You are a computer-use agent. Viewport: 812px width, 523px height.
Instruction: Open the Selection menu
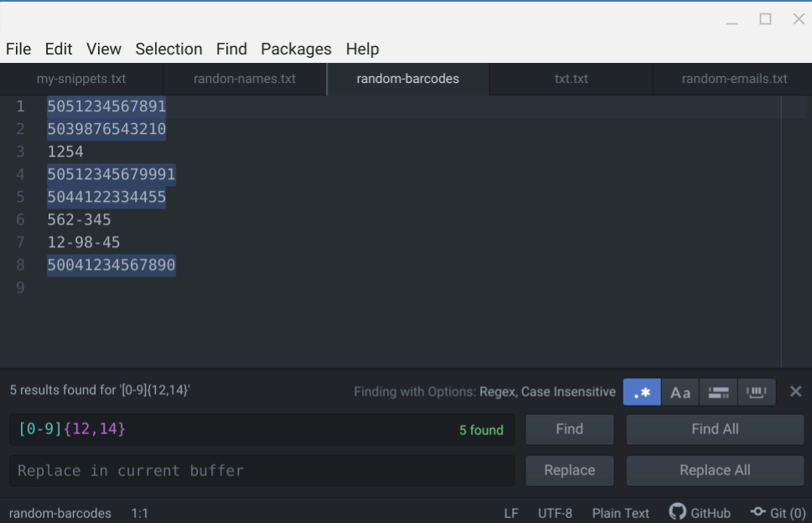click(x=168, y=49)
